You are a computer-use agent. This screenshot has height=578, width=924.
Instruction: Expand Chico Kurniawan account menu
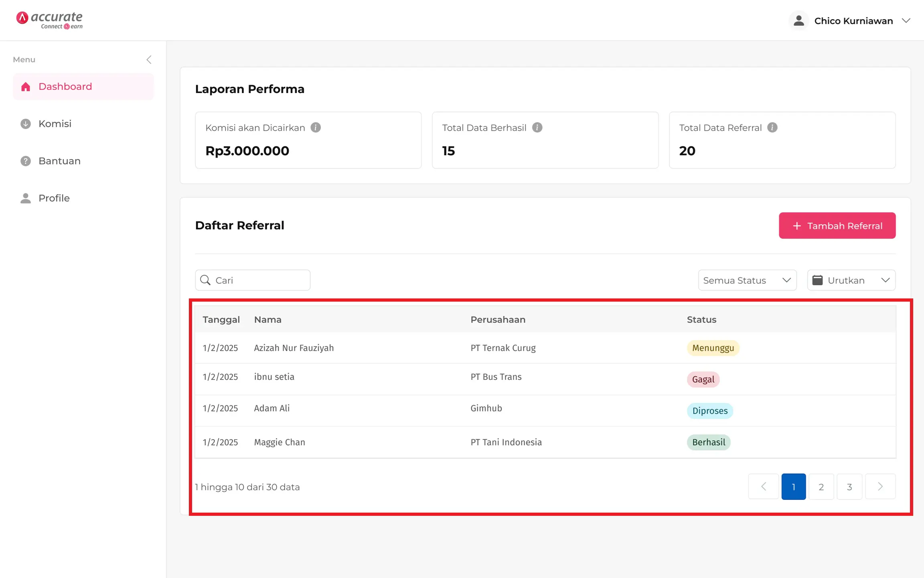906,21
